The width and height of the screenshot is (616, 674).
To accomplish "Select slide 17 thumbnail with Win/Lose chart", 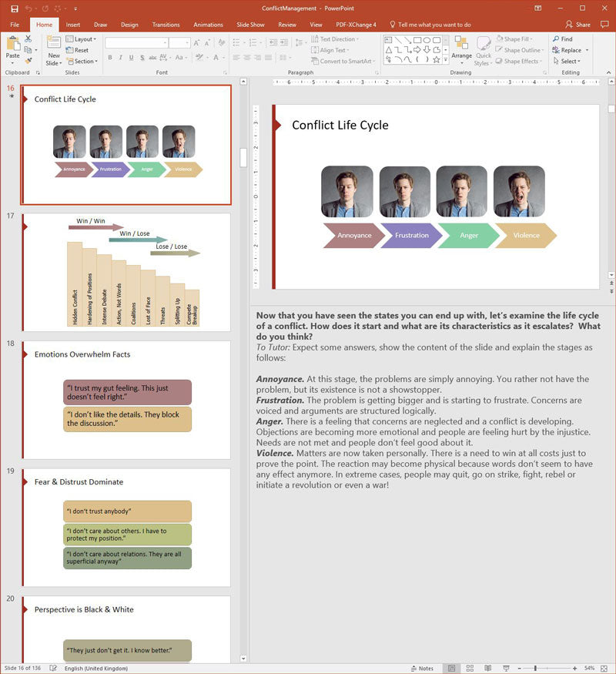I will (126, 272).
